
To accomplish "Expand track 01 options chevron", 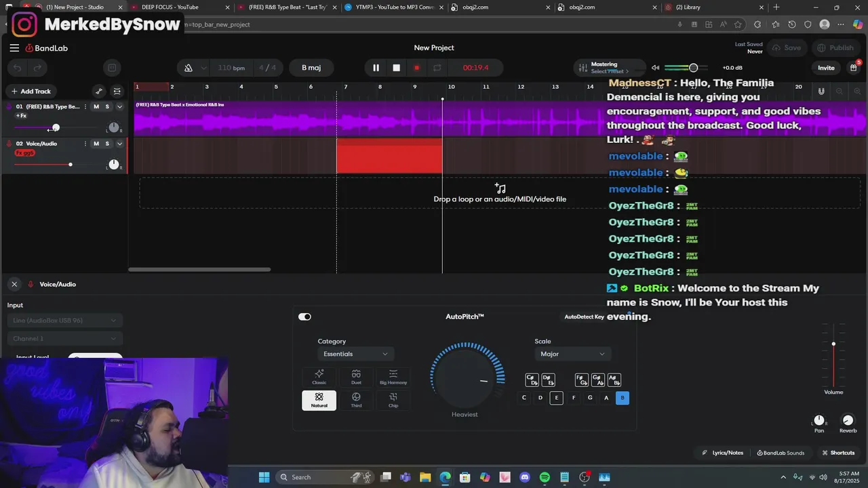I will [x=120, y=107].
